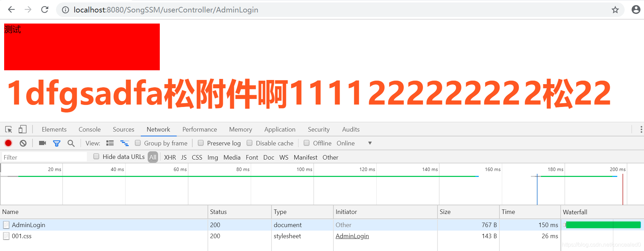Toggle the overview waterfall view icon
The image size is (644, 251).
pyautogui.click(x=125, y=143)
